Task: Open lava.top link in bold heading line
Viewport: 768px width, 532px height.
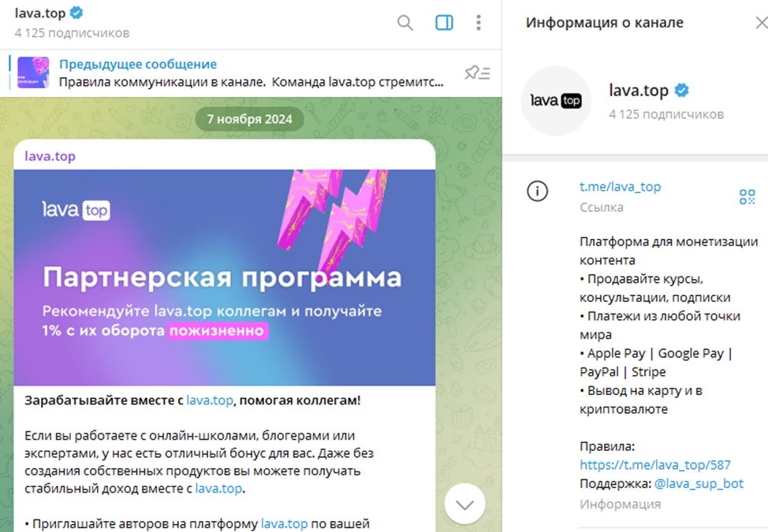Action: [210, 400]
